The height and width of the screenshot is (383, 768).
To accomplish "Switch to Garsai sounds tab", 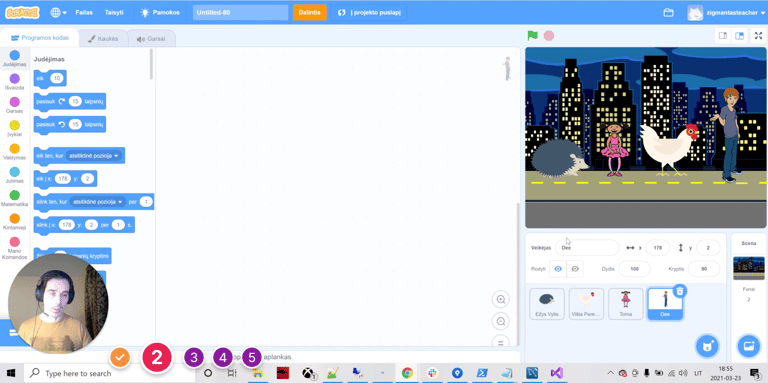I will (151, 39).
